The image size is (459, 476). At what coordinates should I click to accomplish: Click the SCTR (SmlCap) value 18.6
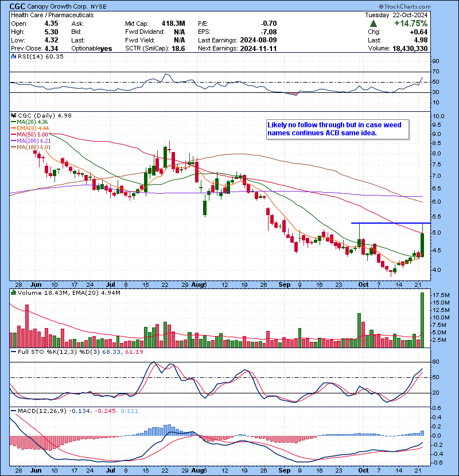[178, 49]
